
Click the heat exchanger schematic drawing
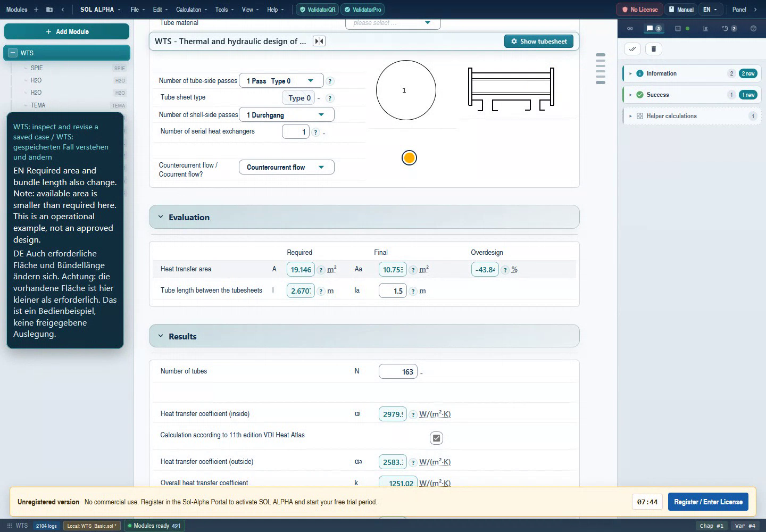pos(511,89)
